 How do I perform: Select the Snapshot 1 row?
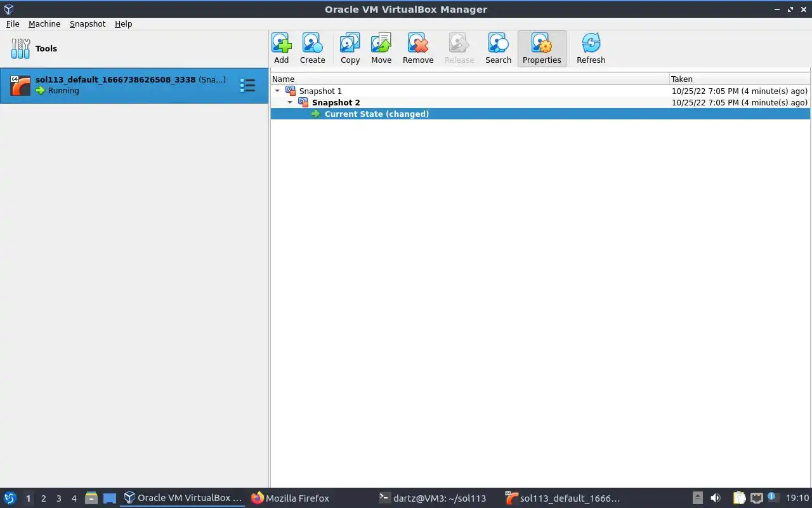pos(540,91)
